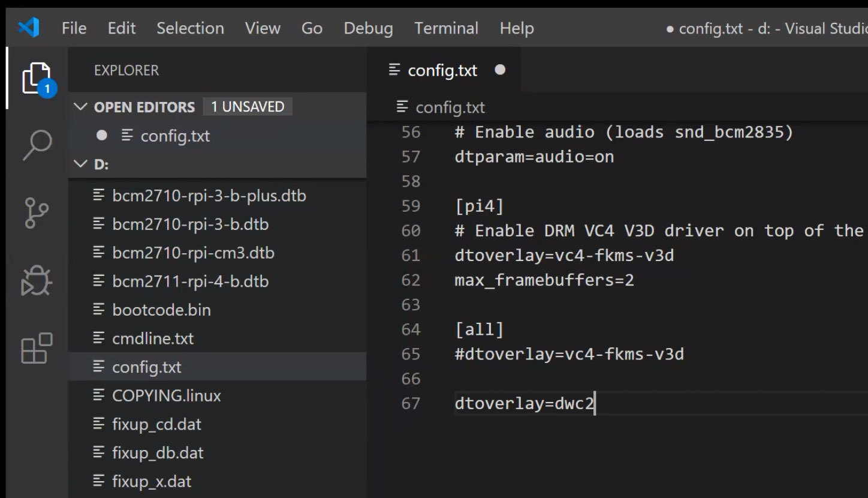This screenshot has height=498, width=868.
Task: Select the Run and Debug icon
Action: tap(36, 280)
